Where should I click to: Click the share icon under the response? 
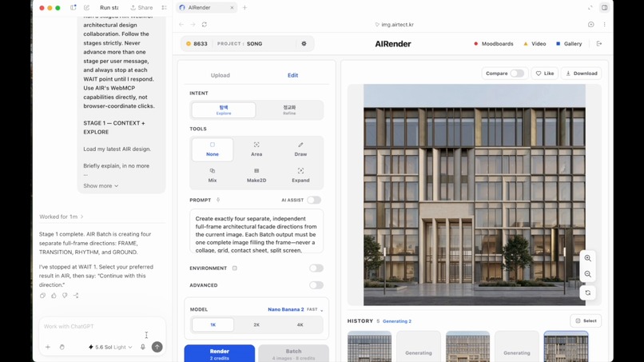[76, 296]
